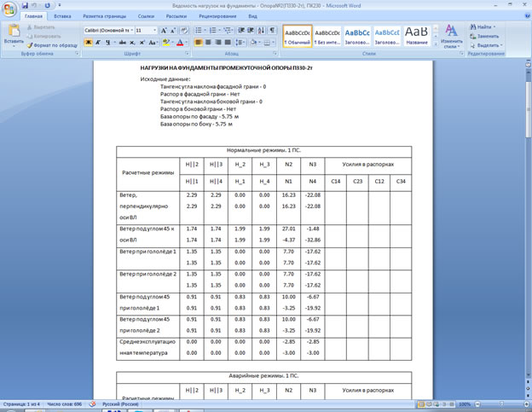Save the document from quick access toolbar
The image size is (532, 412).
(25, 5)
